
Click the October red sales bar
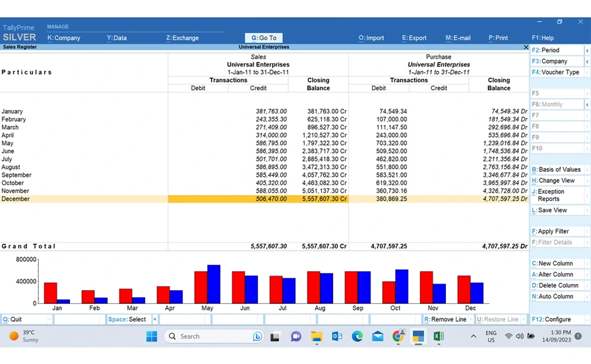pyautogui.click(x=389, y=292)
